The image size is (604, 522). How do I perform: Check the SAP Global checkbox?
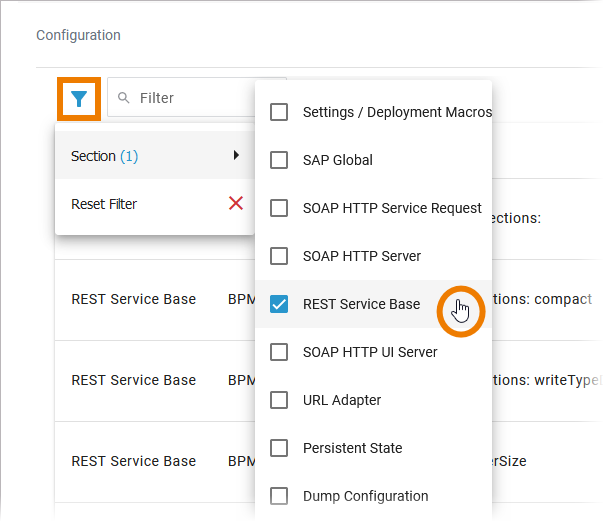[x=280, y=160]
